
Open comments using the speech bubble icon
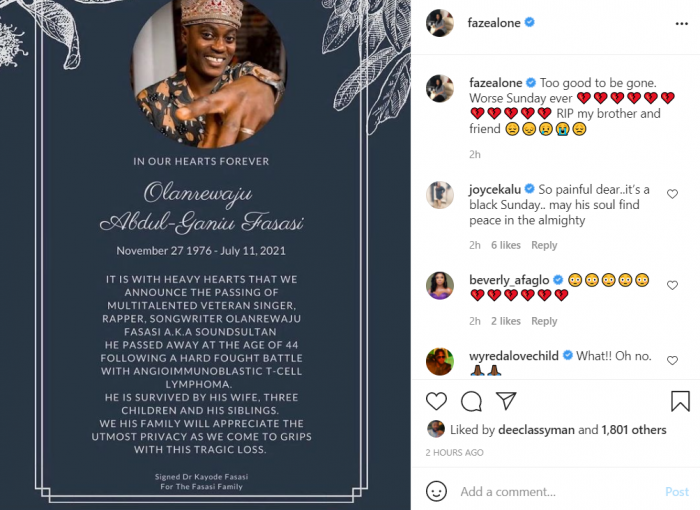point(471,401)
